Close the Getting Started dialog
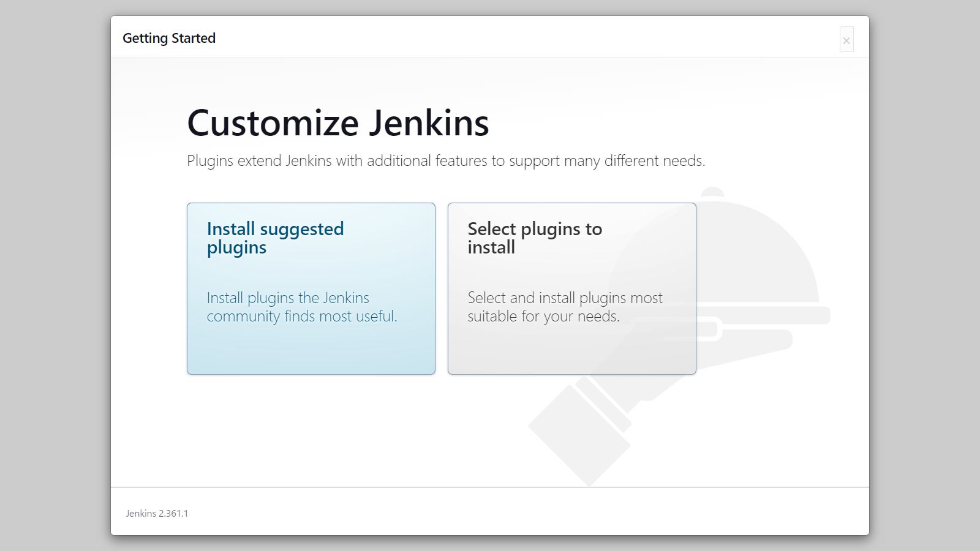980x551 pixels. 846,40
